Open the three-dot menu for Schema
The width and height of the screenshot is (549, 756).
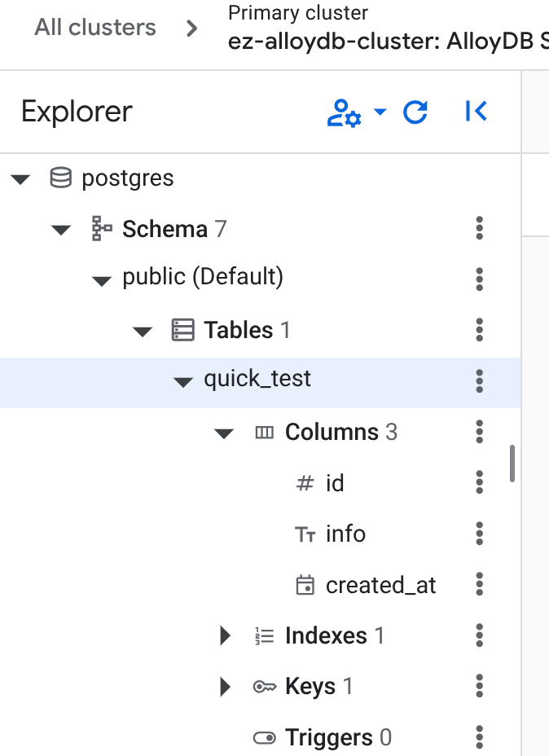pyautogui.click(x=480, y=229)
